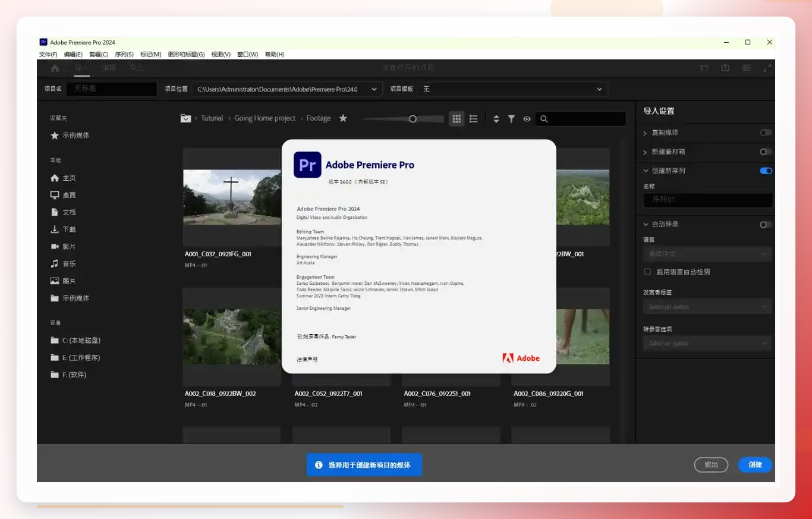Open the 项目模板 dropdown
Image resolution: width=812 pixels, height=519 pixels.
[x=513, y=89]
